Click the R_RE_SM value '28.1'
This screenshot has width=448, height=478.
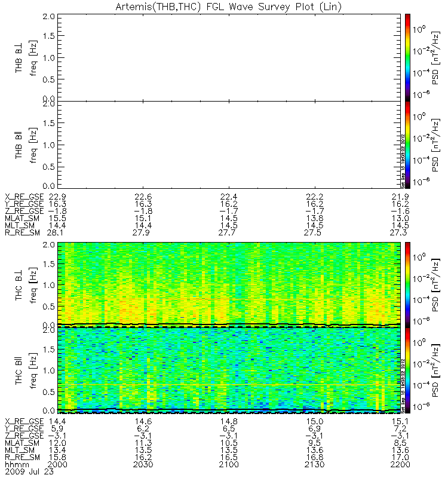pyautogui.click(x=55, y=232)
